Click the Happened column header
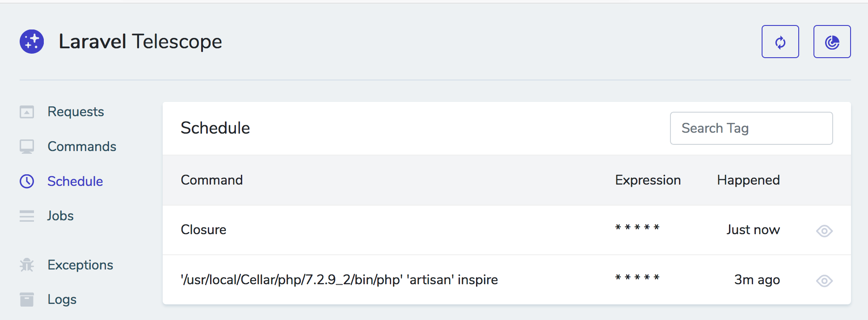The width and height of the screenshot is (868, 320). pos(748,180)
